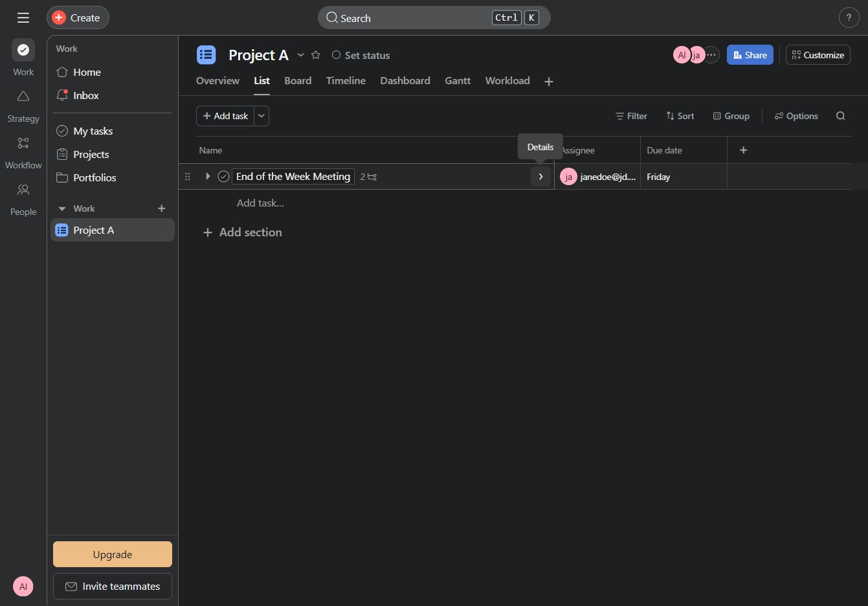Click Add section
868x606 pixels.
[243, 232]
